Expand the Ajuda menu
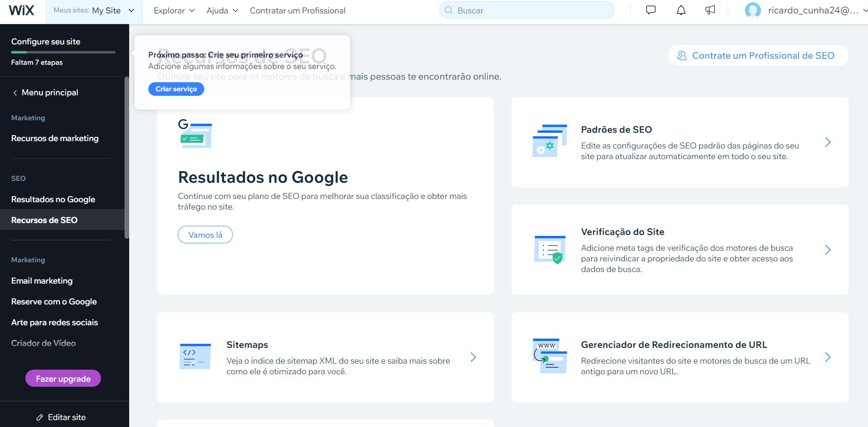 tap(222, 11)
